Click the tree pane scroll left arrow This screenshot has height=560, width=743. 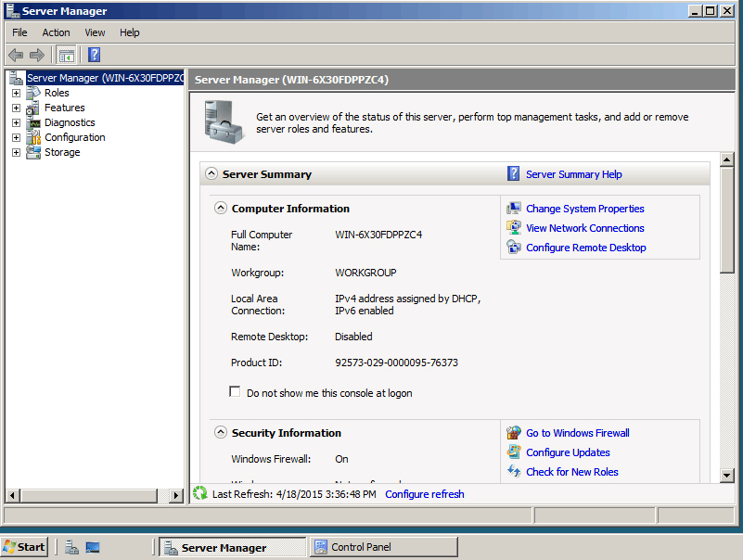pyautogui.click(x=13, y=496)
